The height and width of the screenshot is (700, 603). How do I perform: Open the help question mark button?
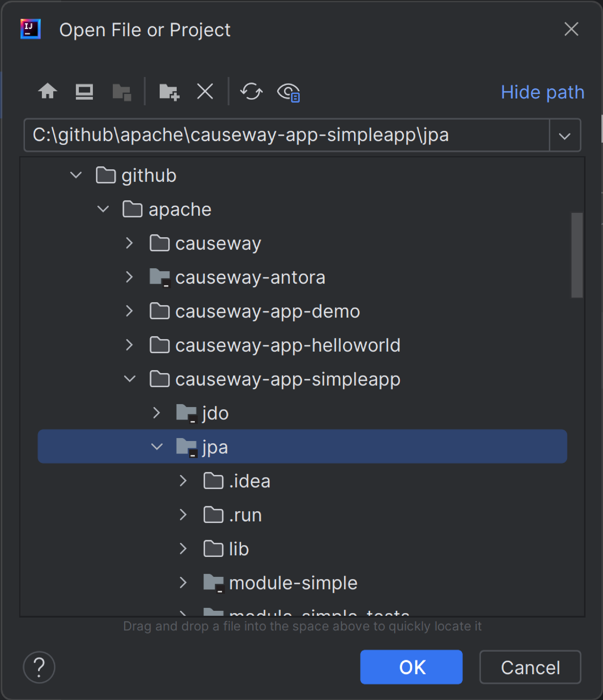tap(39, 667)
